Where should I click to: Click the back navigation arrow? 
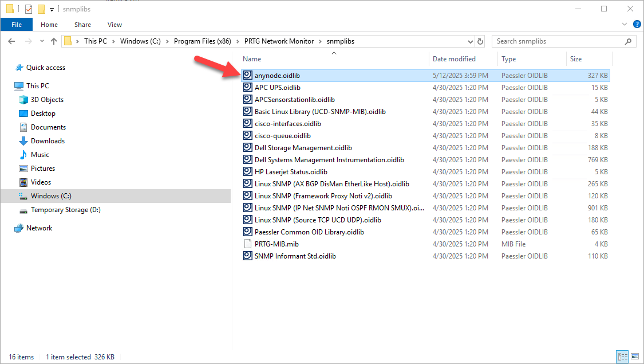11,41
